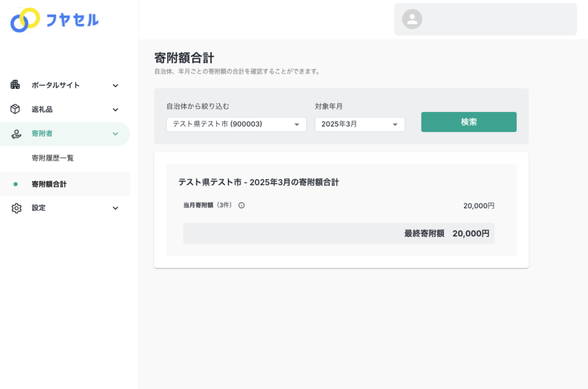Viewport: 588px width, 389px height.
Task: Click the 設定 gear icon
Action: tap(16, 208)
